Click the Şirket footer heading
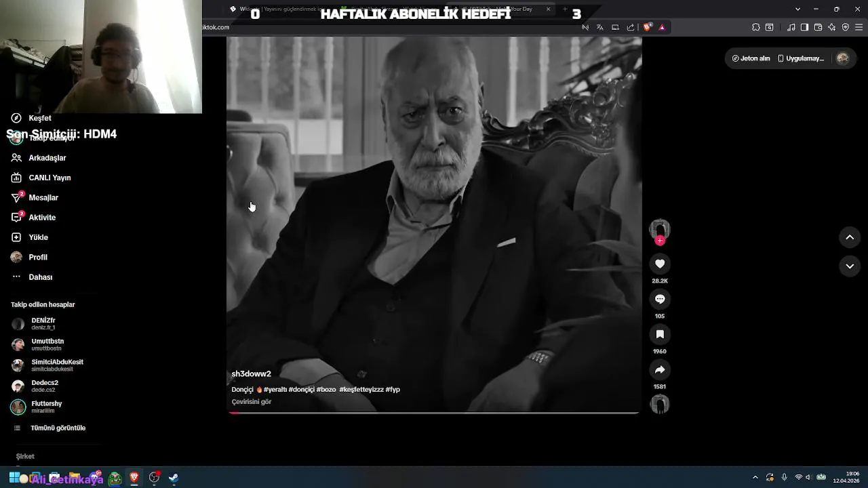The image size is (868, 488). [x=25, y=457]
